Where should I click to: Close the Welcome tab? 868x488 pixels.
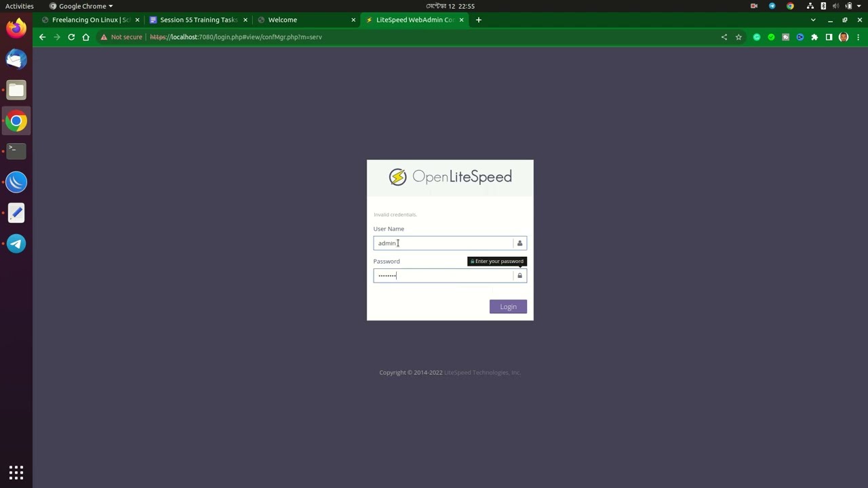tap(353, 20)
